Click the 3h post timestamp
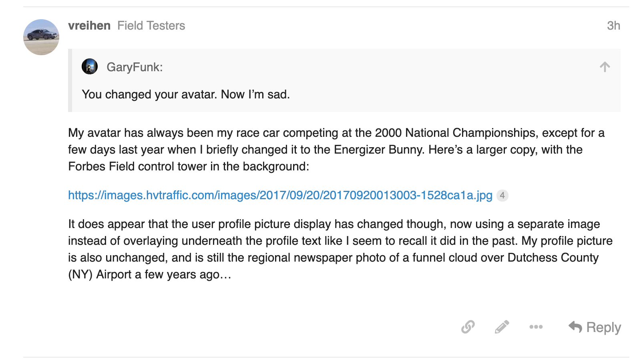Viewport: 643px width, 364px height. click(x=613, y=26)
